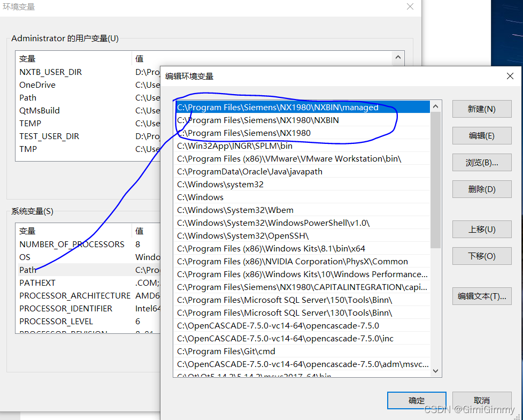Select SQL Server\150\Tools\Binn entry
523x420 pixels.
point(303,300)
